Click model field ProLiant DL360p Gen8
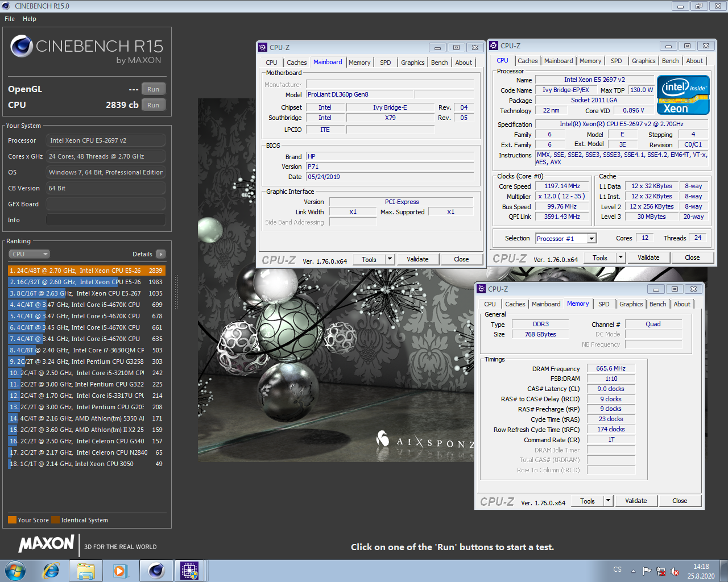 click(358, 94)
